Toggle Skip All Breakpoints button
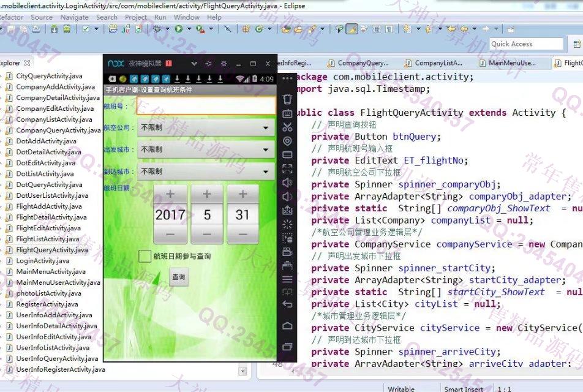The height and width of the screenshot is (392, 583). click(228, 29)
